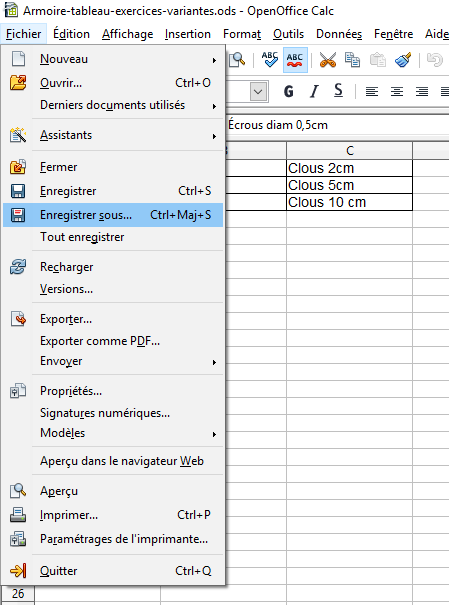Click the format paintbrush icon
Viewport: 450px width, 605px height.
coord(403,60)
